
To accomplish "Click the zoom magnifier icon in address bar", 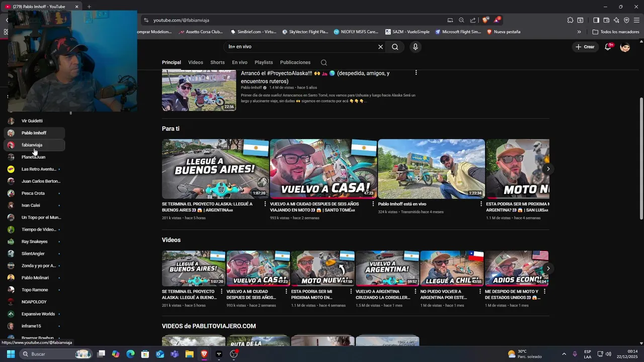I will [461, 20].
